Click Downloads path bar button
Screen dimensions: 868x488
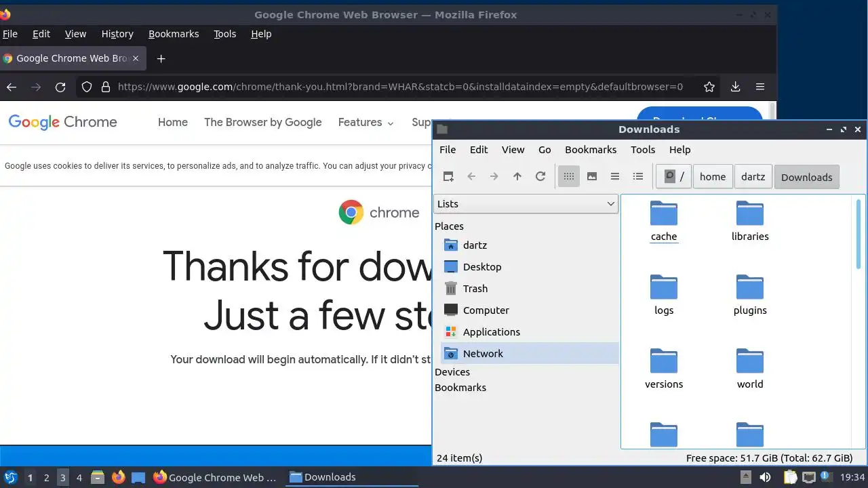click(x=807, y=177)
